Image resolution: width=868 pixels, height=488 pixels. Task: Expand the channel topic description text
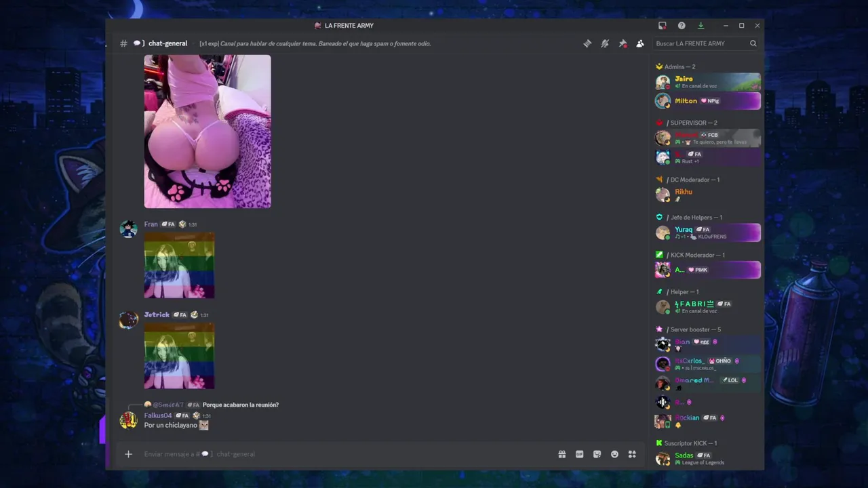315,43
